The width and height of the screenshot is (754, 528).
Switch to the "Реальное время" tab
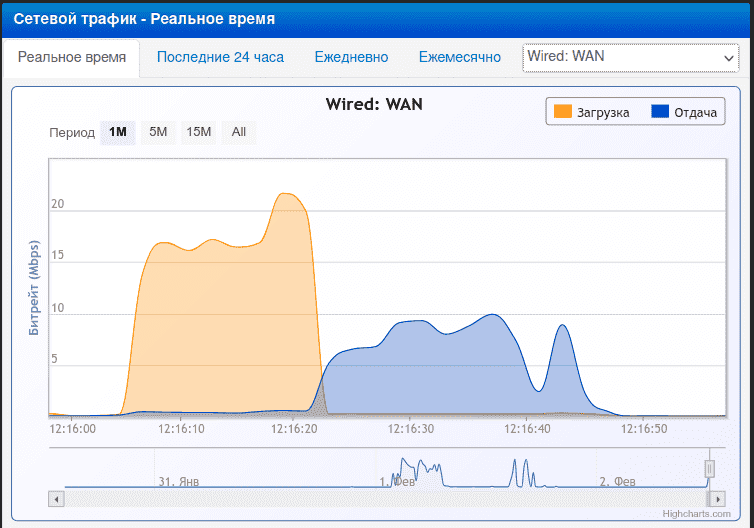click(x=72, y=58)
